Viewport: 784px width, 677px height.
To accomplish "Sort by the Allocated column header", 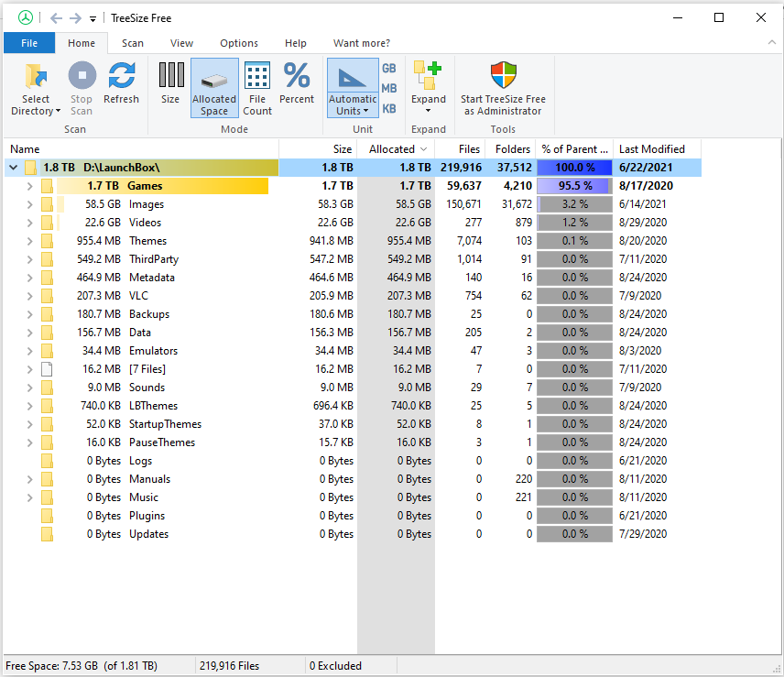I will point(396,149).
